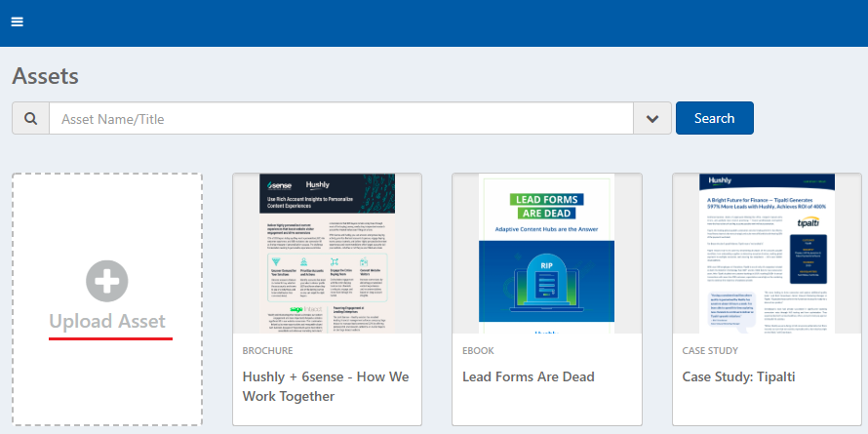Click the BROCHURE category label
The image size is (868, 434).
click(x=267, y=351)
